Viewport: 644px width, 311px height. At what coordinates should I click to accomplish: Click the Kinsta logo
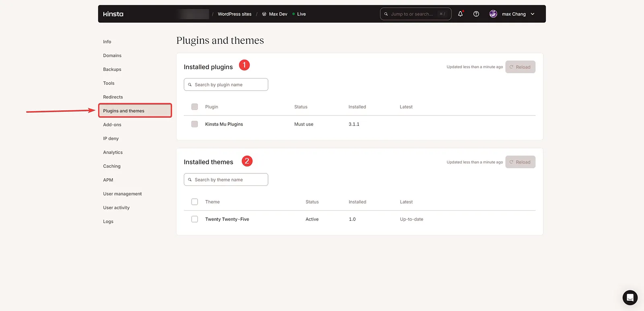click(x=113, y=14)
